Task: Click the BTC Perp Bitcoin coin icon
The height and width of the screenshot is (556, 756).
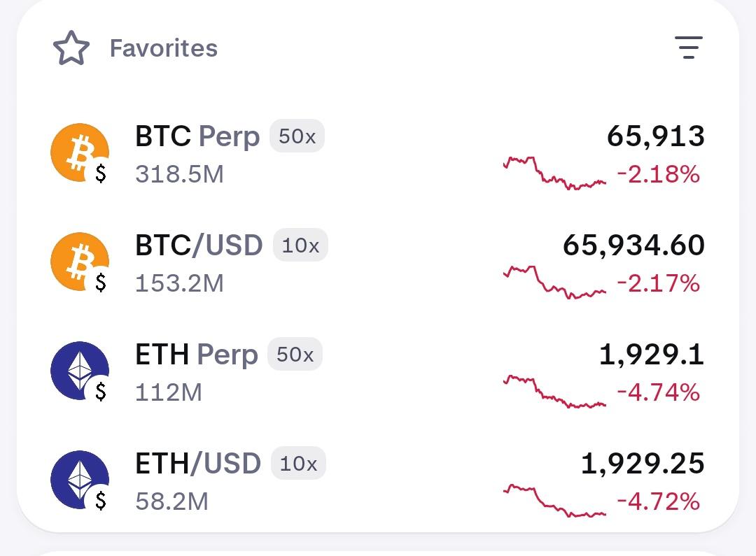Action: pos(80,152)
